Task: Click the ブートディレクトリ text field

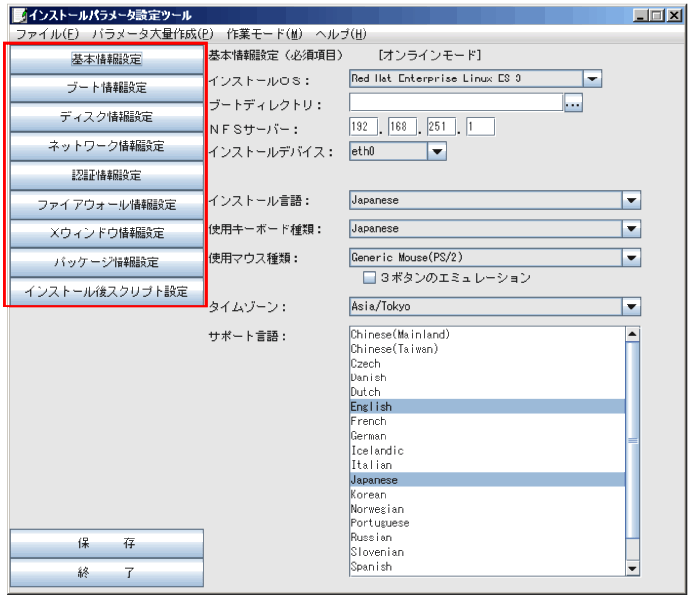Action: pos(455,103)
